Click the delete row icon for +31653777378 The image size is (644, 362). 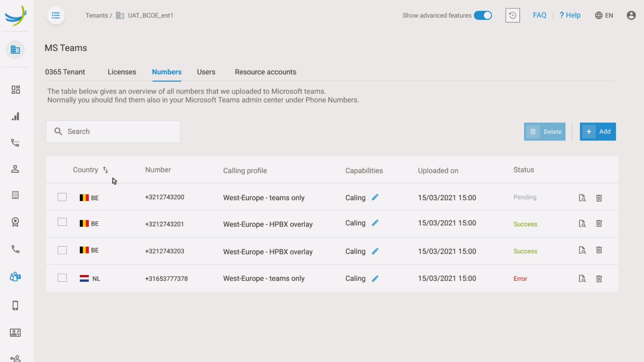pyautogui.click(x=599, y=279)
